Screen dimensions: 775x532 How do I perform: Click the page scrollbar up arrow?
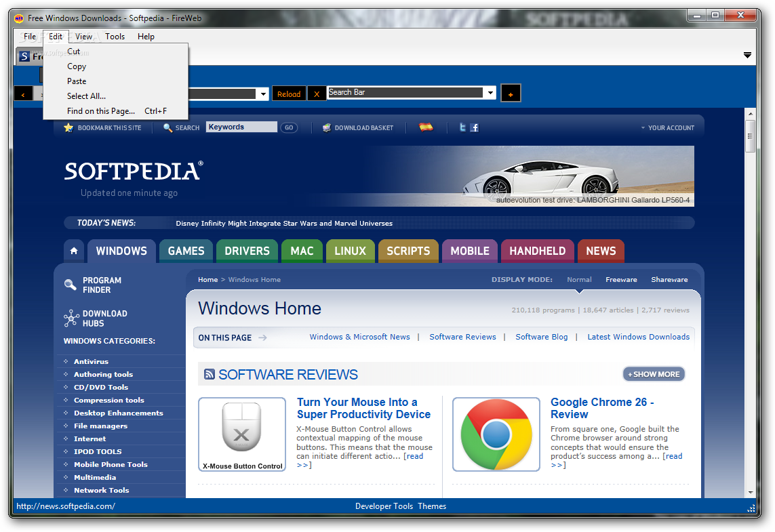point(751,114)
